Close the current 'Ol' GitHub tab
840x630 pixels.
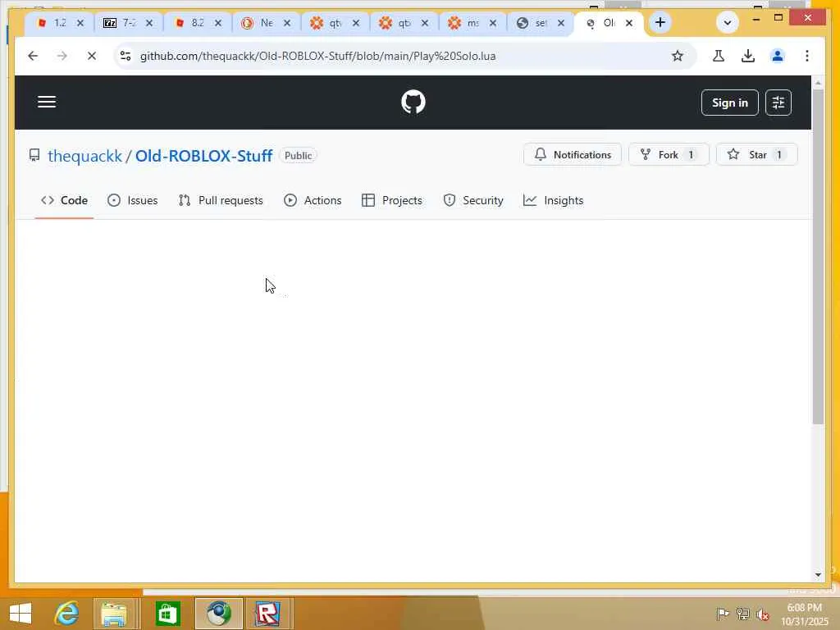[x=629, y=23]
